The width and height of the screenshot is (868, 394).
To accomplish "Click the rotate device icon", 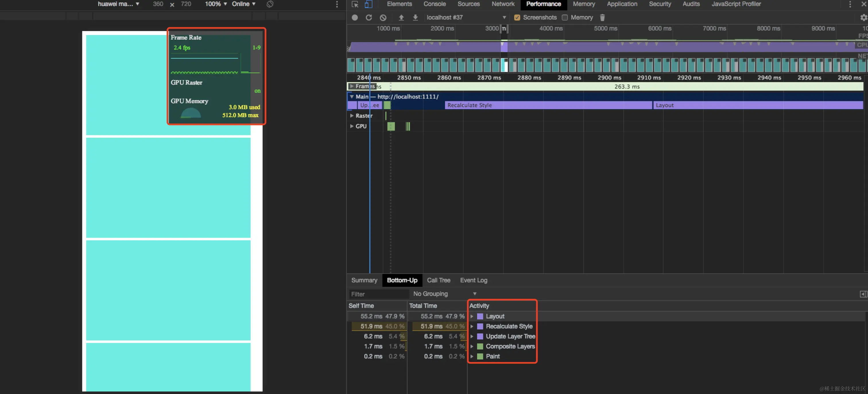I will tap(270, 4).
